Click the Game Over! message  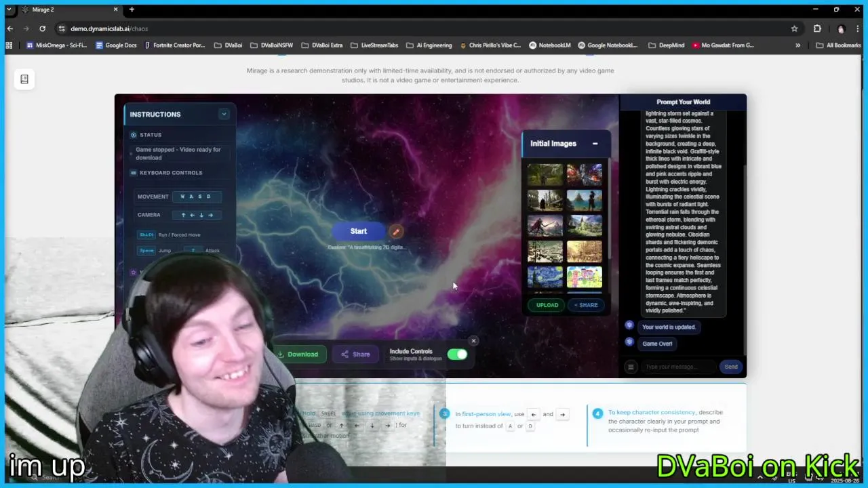[657, 344]
